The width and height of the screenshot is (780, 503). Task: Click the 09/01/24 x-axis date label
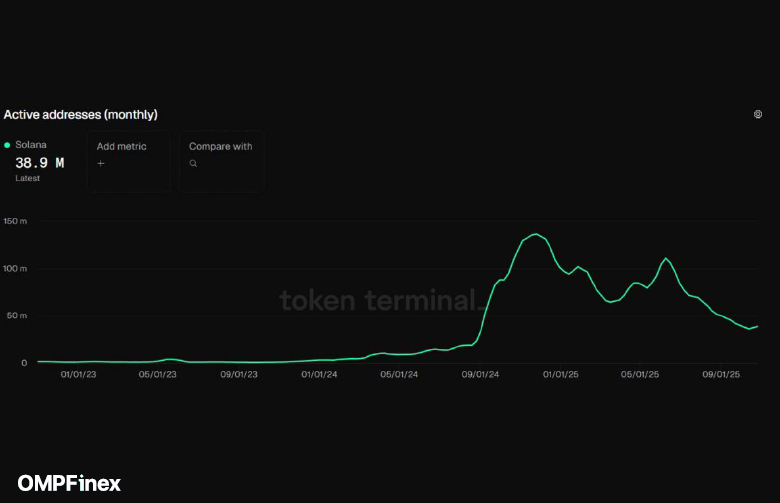pyautogui.click(x=480, y=375)
